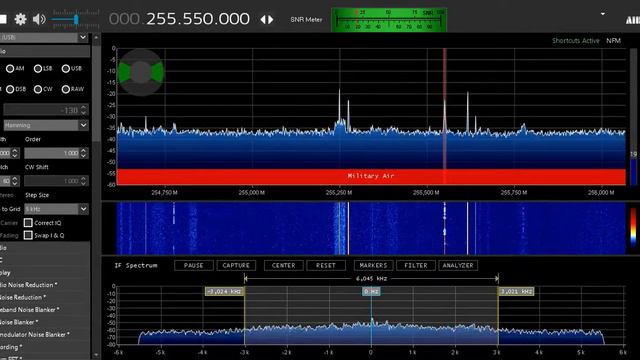Viewport: 640px width, 360px height.
Task: Select the DSB radio mode
Action: 10,89
